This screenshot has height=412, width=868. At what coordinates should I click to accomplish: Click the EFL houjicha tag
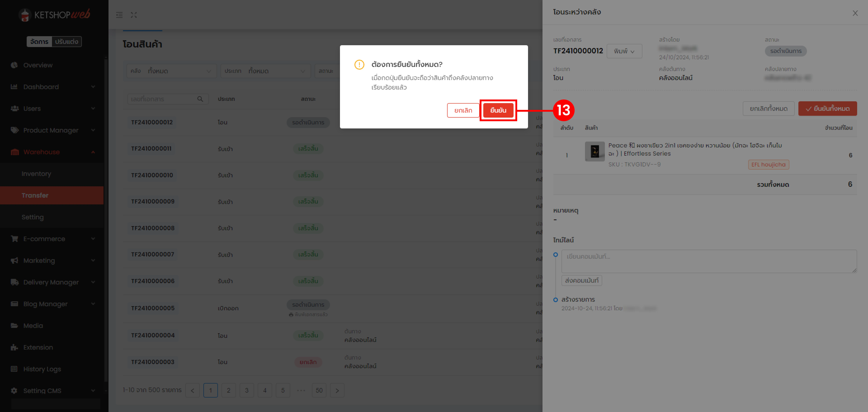tap(768, 165)
